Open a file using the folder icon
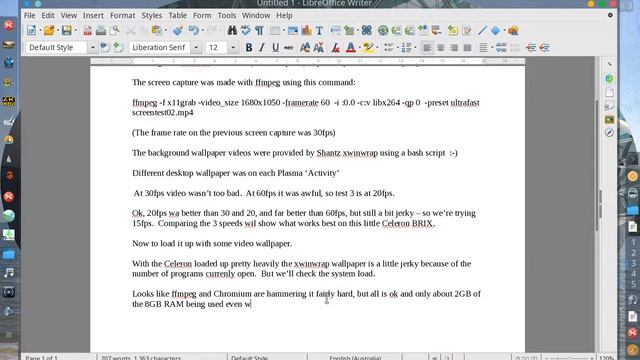The width and height of the screenshot is (640, 360). click(49, 30)
